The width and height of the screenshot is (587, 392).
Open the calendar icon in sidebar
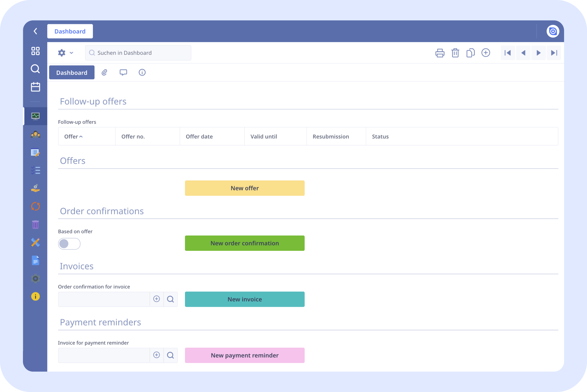pos(35,87)
